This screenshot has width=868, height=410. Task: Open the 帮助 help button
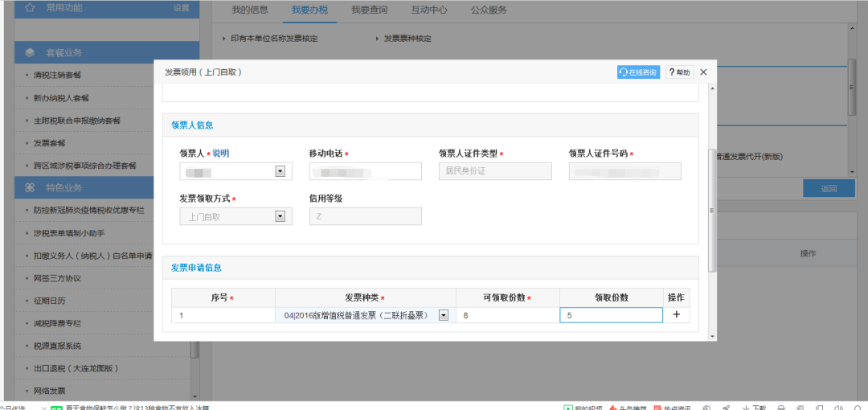679,72
